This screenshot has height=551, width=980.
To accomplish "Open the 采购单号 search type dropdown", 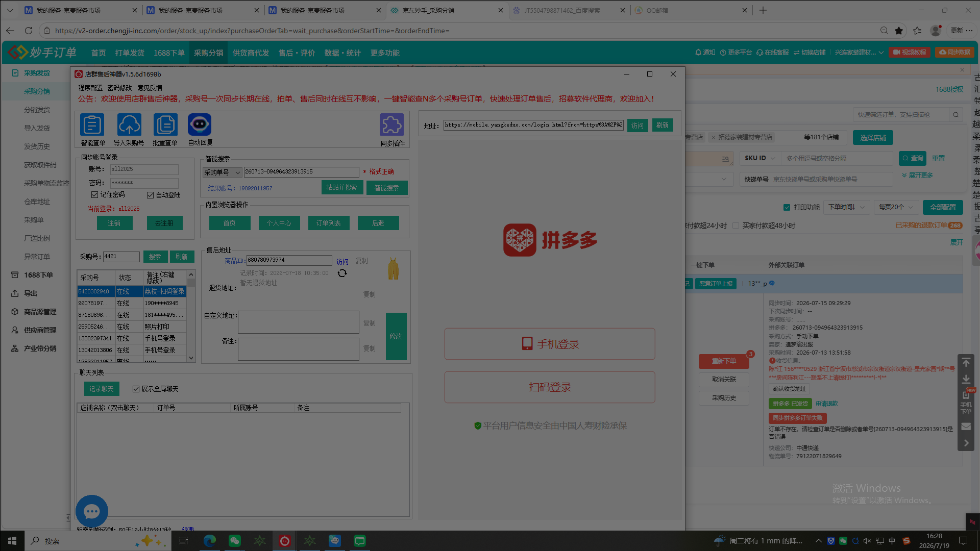I will 222,172.
